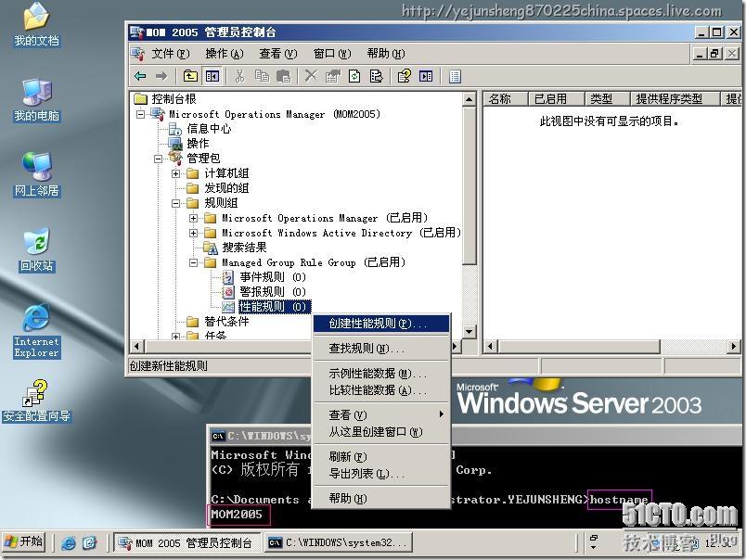This screenshot has width=746, height=560.
Task: Sort by 类型 column header
Action: (607, 99)
